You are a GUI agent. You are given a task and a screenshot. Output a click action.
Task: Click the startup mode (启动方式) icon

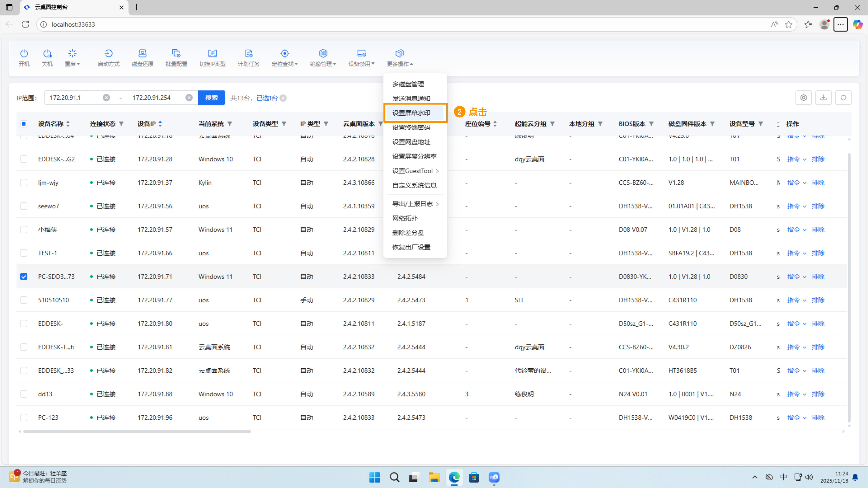108,54
